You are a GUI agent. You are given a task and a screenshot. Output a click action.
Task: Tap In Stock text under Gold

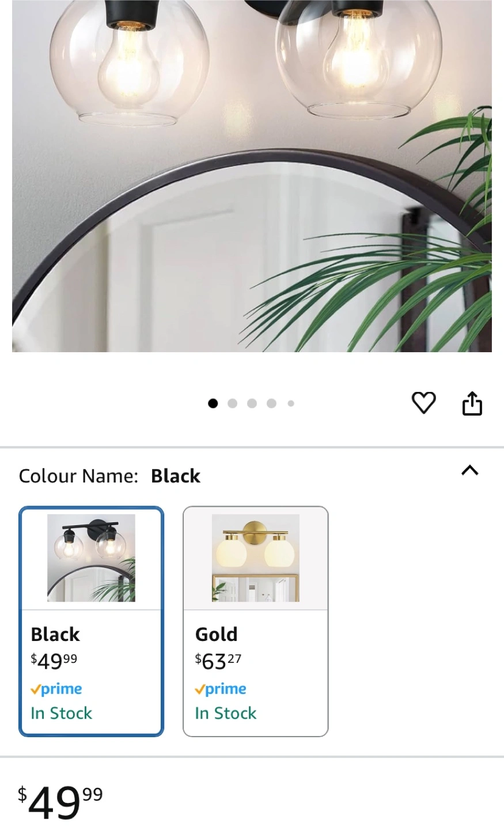pos(226,713)
